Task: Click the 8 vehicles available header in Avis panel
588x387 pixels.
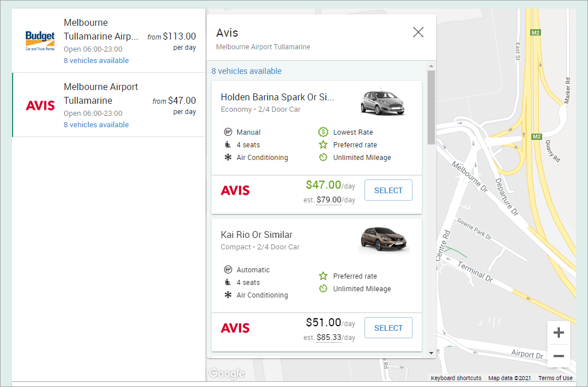Action: point(246,71)
